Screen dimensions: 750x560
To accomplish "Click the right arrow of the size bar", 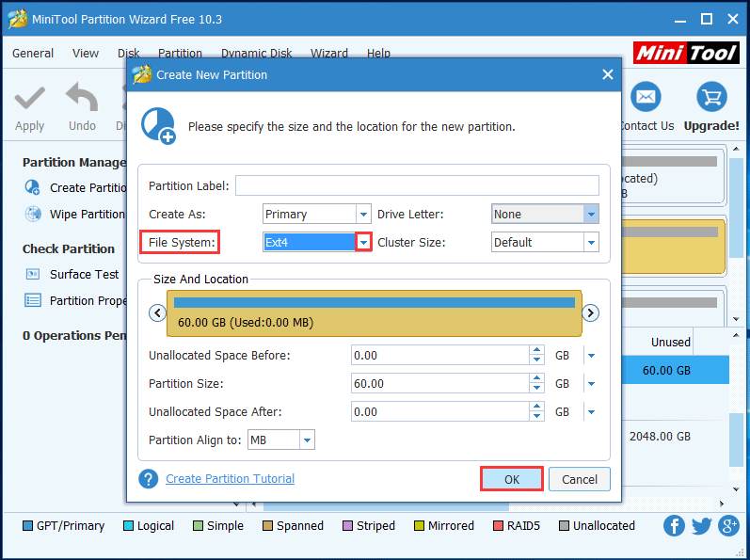I will (590, 312).
